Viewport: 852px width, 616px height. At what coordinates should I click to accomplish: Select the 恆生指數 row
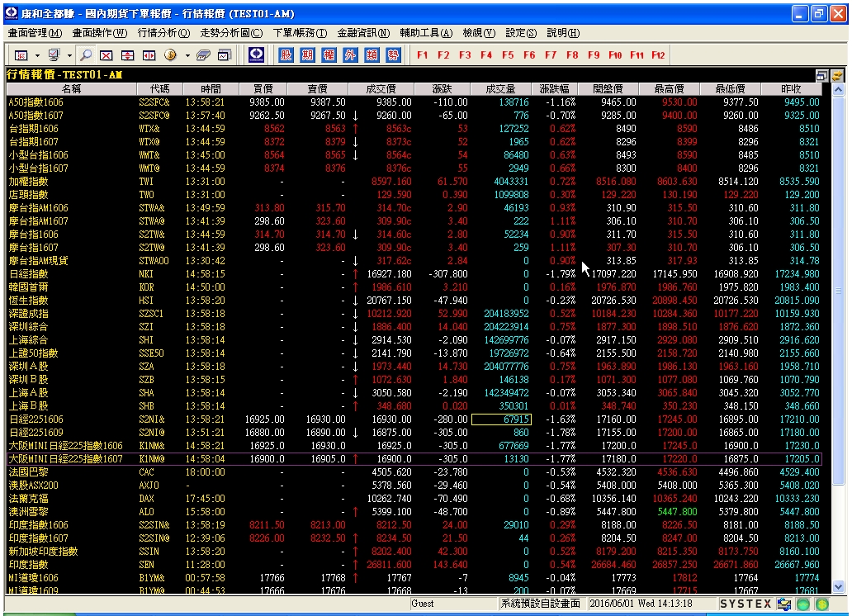click(414, 301)
